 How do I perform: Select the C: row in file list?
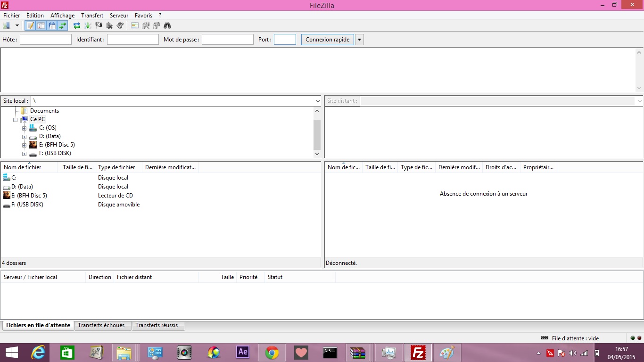(x=161, y=178)
